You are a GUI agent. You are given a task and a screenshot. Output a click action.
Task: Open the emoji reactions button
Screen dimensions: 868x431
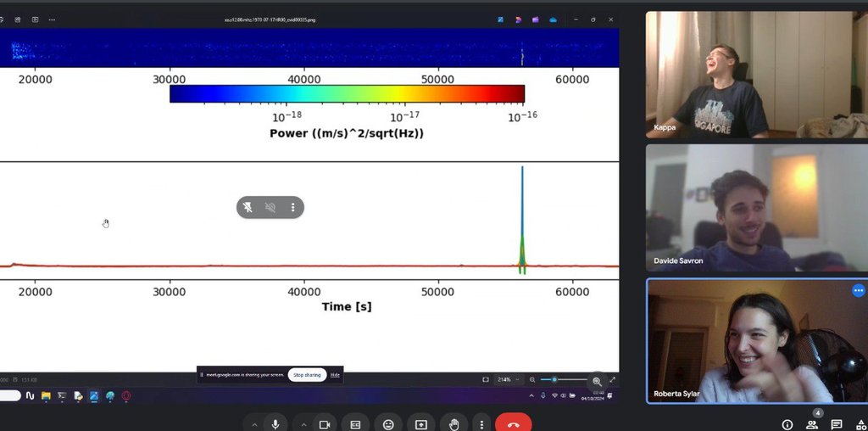(x=388, y=424)
